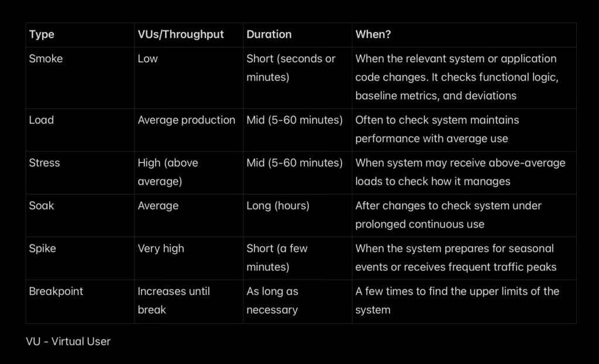
Task: Select the Smoke test type cell
Action: click(46, 59)
